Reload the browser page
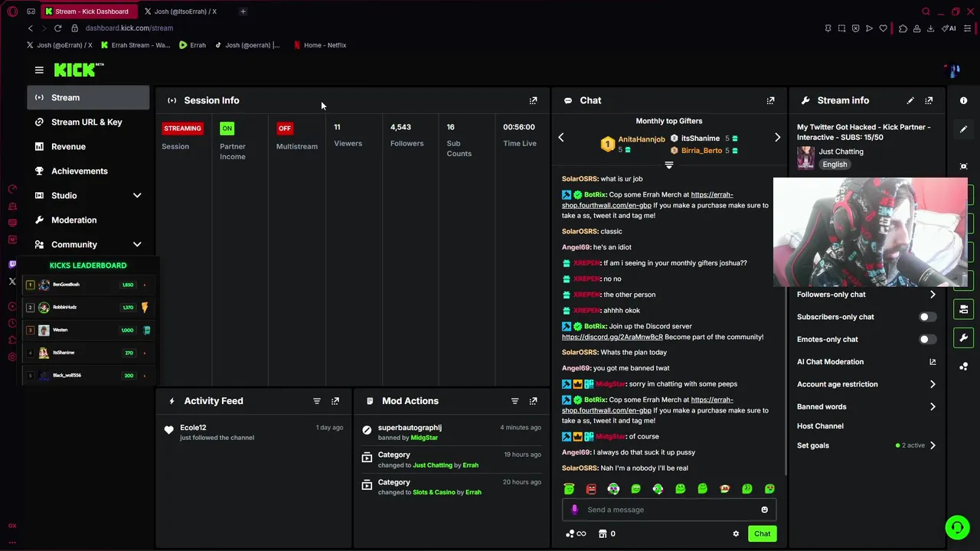This screenshot has height=551, width=980. (x=57, y=28)
